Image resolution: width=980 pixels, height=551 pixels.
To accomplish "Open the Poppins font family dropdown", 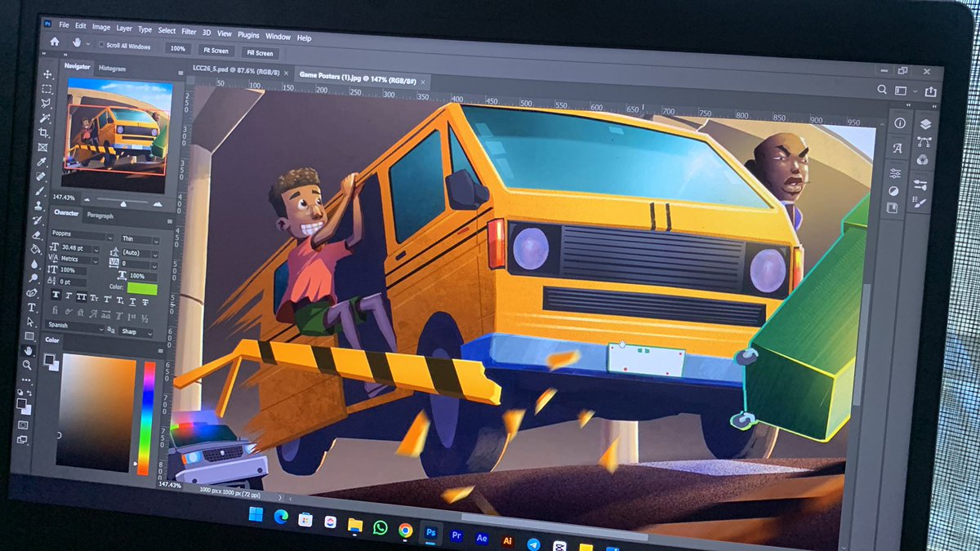I will pyautogui.click(x=82, y=235).
